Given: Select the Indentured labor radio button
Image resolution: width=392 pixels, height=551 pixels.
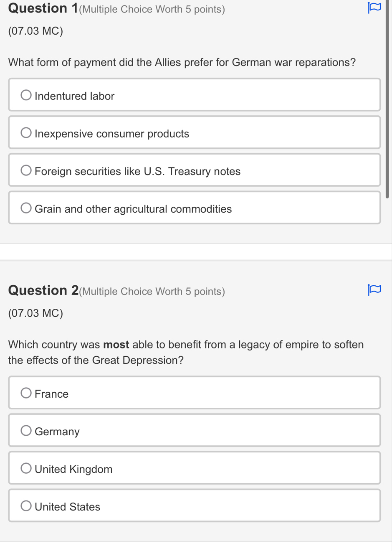Looking at the screenshot, I should 26,95.
